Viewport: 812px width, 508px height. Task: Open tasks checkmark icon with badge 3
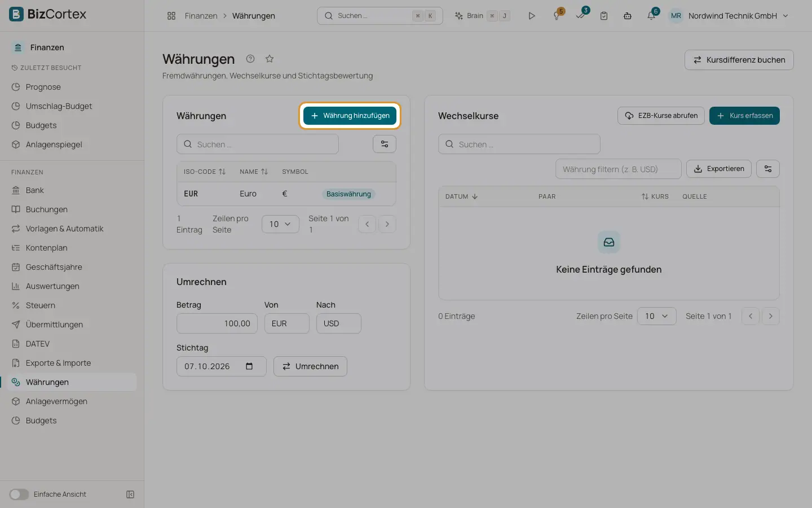(580, 16)
